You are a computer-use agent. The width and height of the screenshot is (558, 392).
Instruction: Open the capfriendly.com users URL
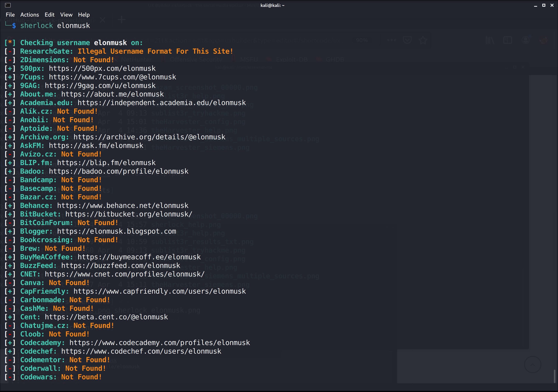pos(159,291)
